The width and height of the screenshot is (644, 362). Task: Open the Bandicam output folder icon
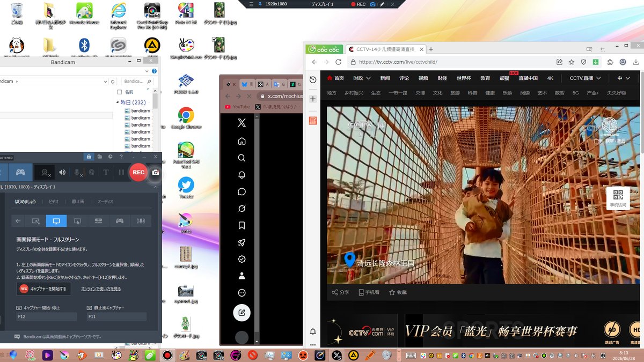click(100, 157)
